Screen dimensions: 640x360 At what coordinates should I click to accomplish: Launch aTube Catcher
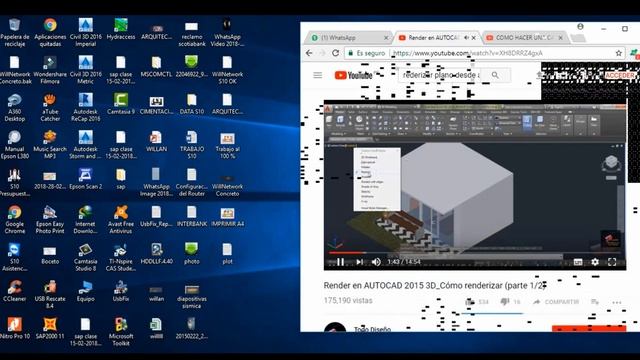[50, 107]
